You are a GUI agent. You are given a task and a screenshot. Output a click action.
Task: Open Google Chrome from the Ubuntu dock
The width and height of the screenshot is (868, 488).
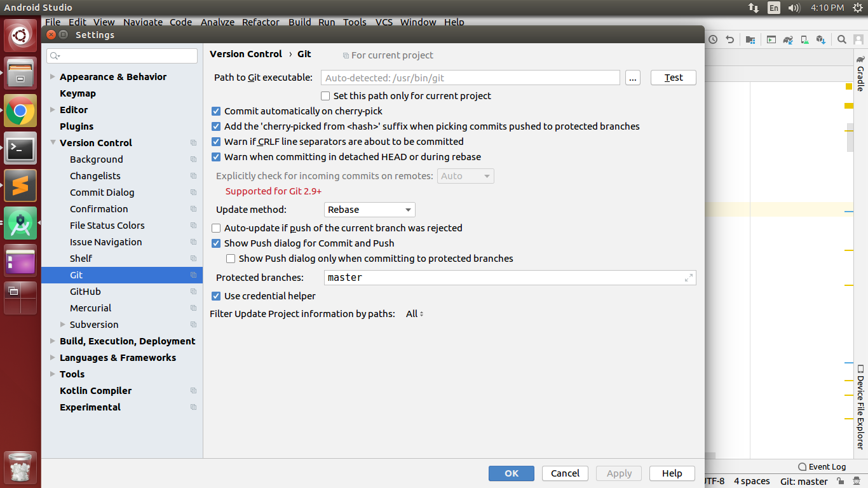coord(20,112)
